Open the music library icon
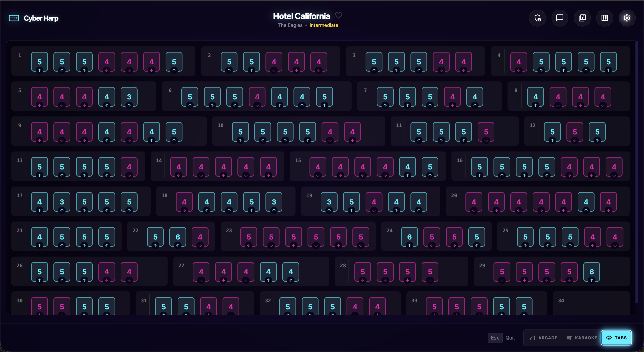Viewport: 644px width, 352px height. coord(582,18)
